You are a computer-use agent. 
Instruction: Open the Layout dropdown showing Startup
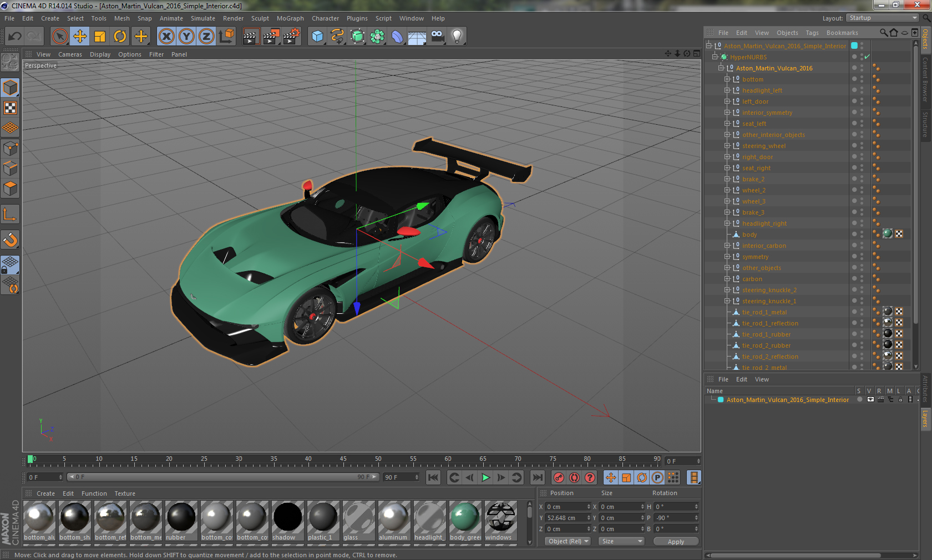click(883, 18)
